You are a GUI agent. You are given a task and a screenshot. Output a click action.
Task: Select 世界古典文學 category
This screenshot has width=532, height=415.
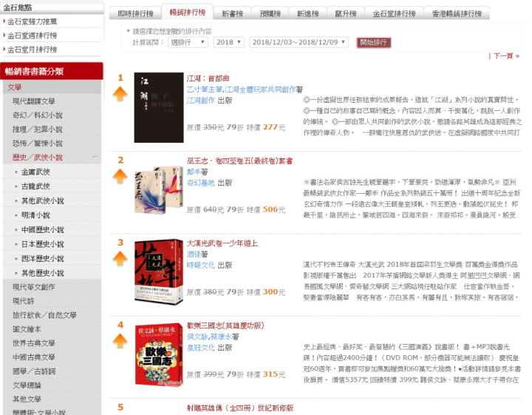click(34, 343)
